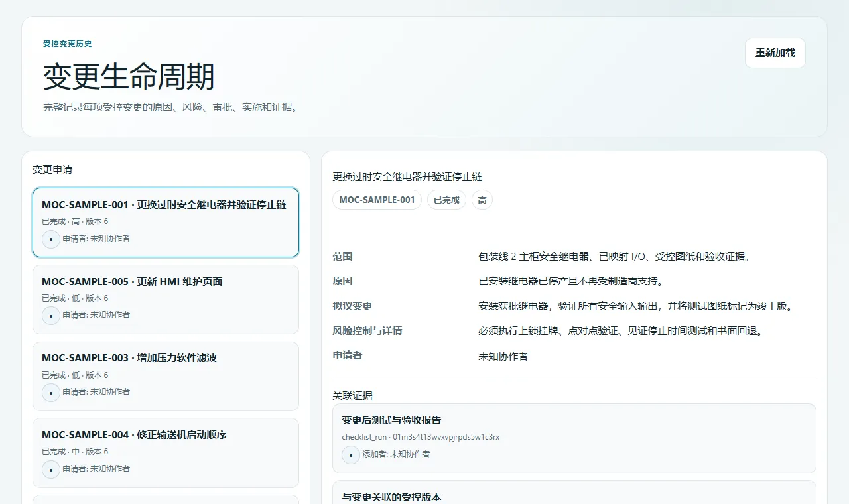Open 变更后测试与验收报告 evidence card
This screenshot has width=849, height=504.
pos(574,438)
